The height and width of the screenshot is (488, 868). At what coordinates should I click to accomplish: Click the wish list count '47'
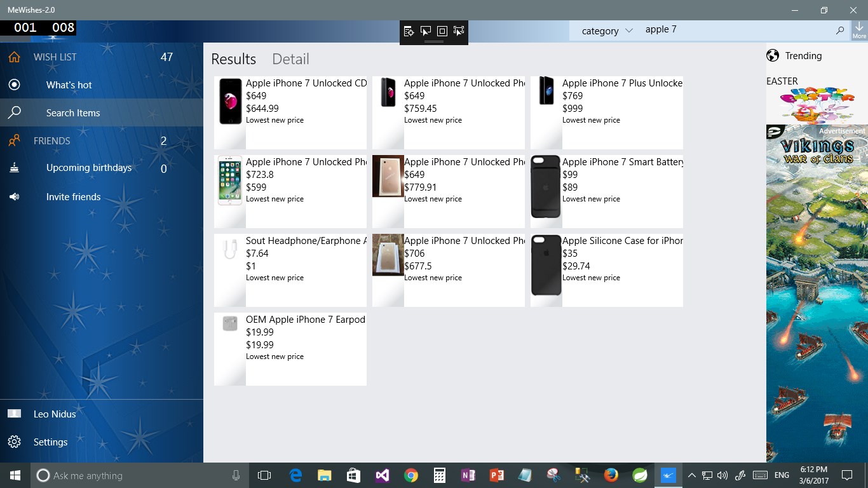tap(166, 57)
